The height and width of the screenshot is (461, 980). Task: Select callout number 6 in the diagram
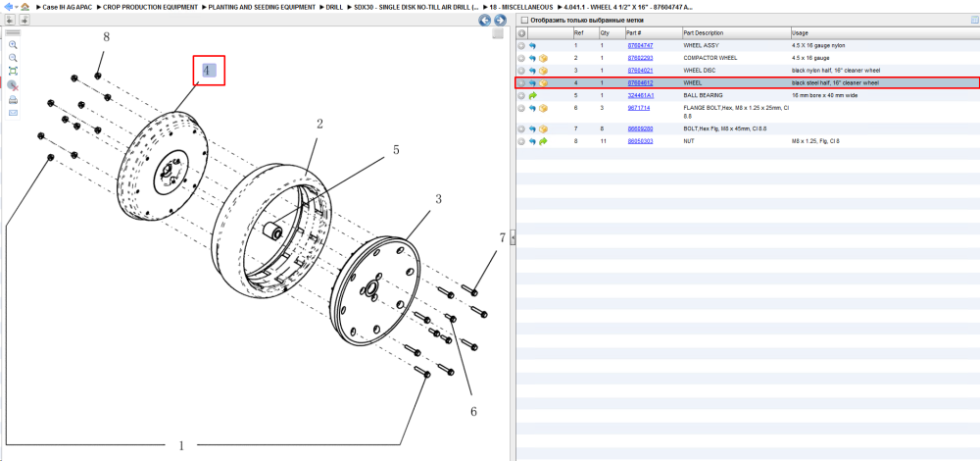tap(473, 412)
